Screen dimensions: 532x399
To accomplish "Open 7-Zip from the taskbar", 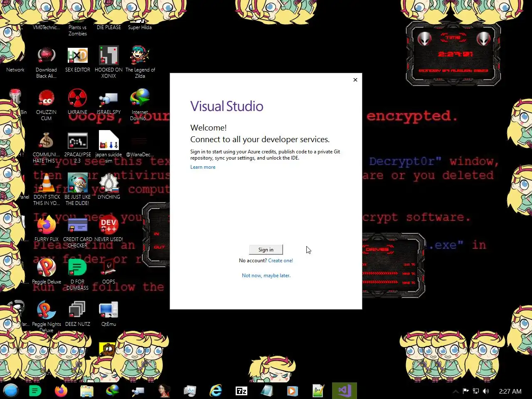I will coord(241,391).
